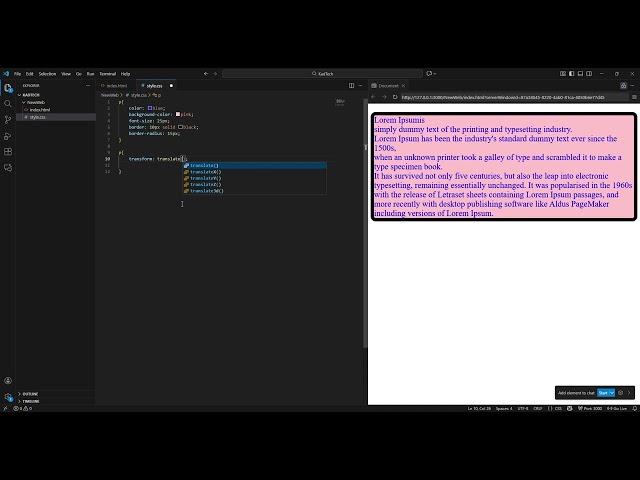Click the Port 3000 status entry
This screenshot has height=480, width=640.
[590, 409]
